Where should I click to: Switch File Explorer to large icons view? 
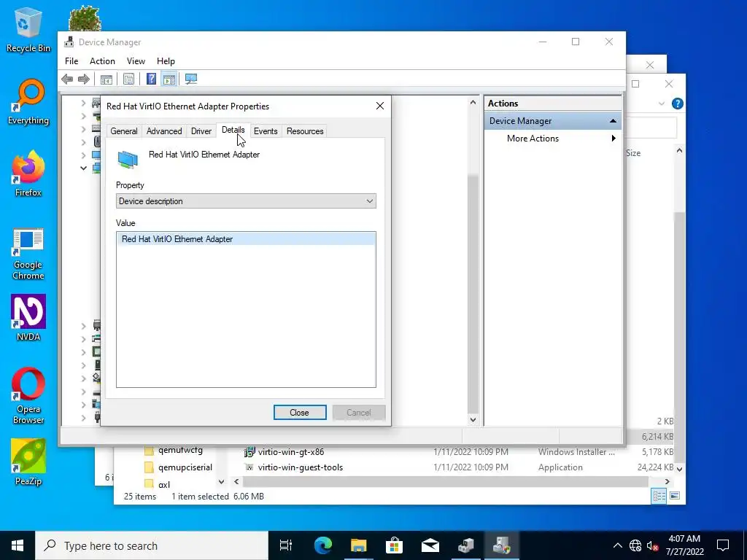click(x=675, y=496)
